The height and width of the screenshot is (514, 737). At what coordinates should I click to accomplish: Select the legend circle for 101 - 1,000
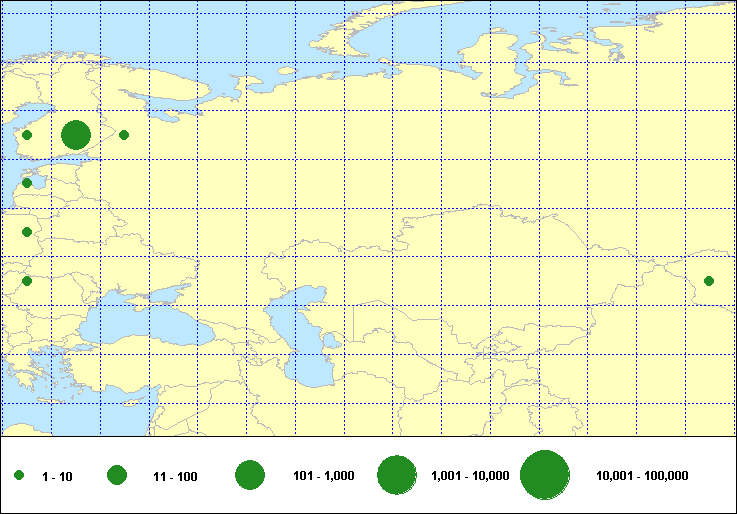pos(249,476)
